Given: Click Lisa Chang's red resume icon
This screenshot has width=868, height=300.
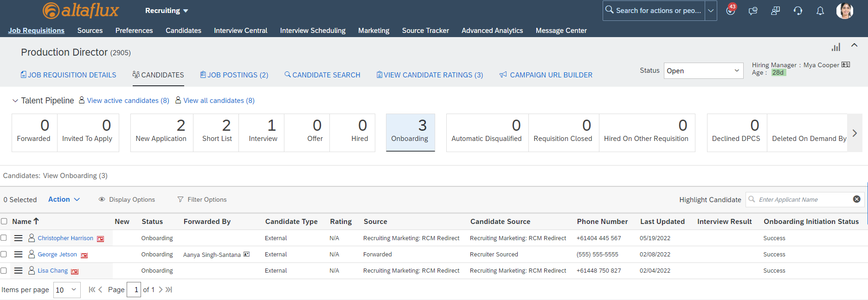Looking at the screenshot, I should tap(75, 271).
